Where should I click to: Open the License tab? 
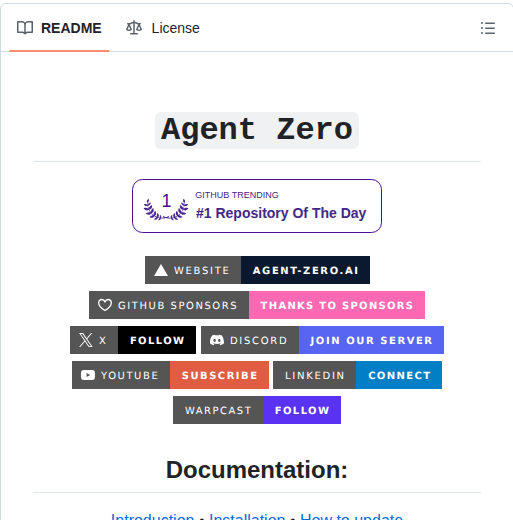[163, 28]
